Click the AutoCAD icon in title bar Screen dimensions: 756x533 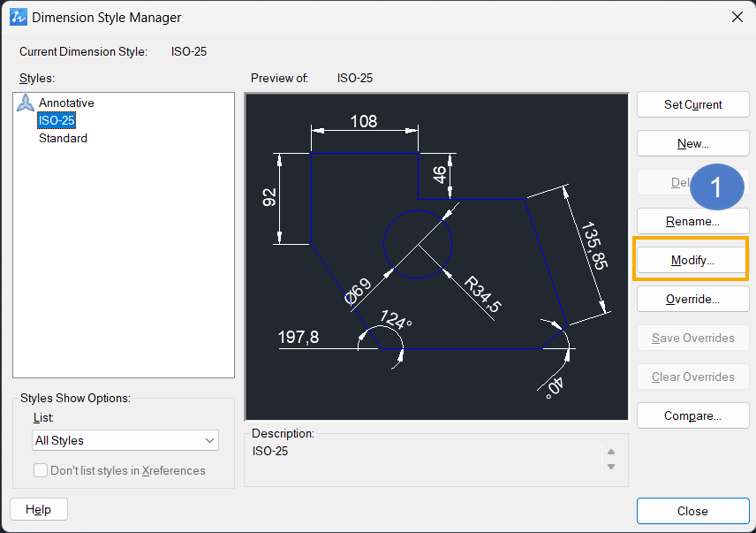tap(19, 18)
